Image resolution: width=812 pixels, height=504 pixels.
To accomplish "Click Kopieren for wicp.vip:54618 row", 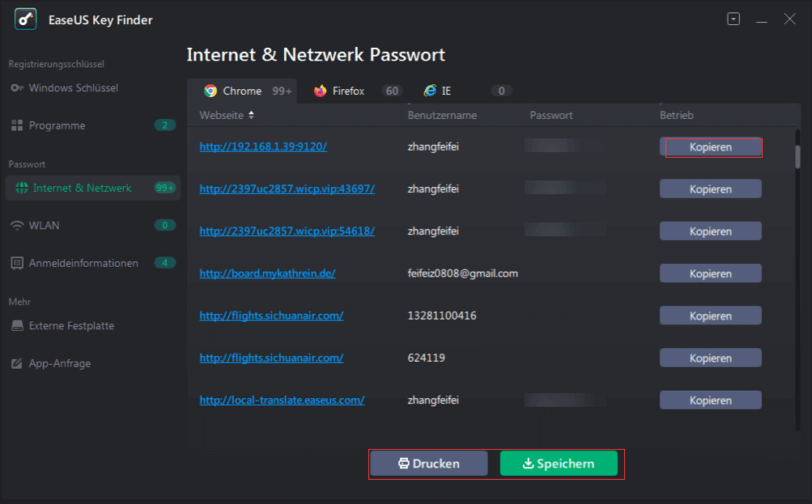I will tap(711, 231).
